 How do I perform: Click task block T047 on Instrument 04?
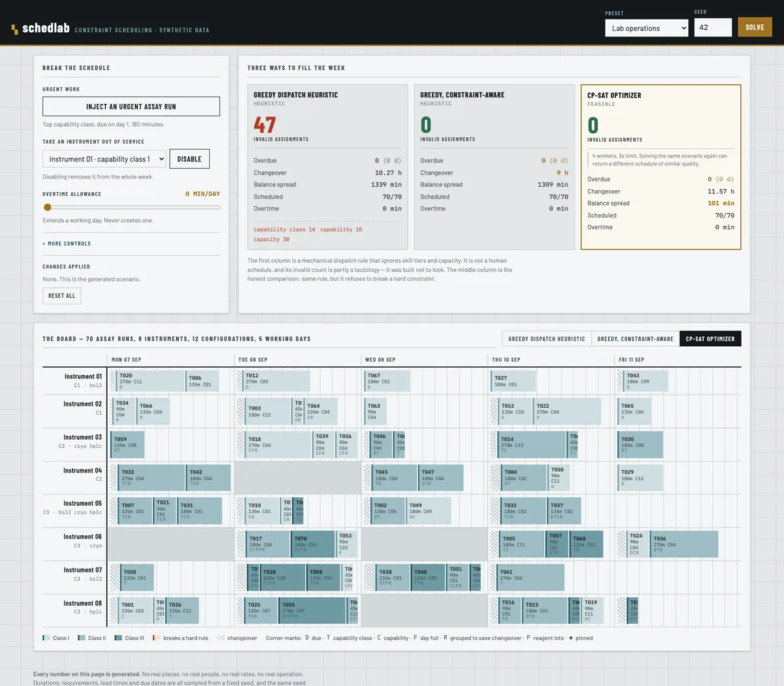click(441, 478)
